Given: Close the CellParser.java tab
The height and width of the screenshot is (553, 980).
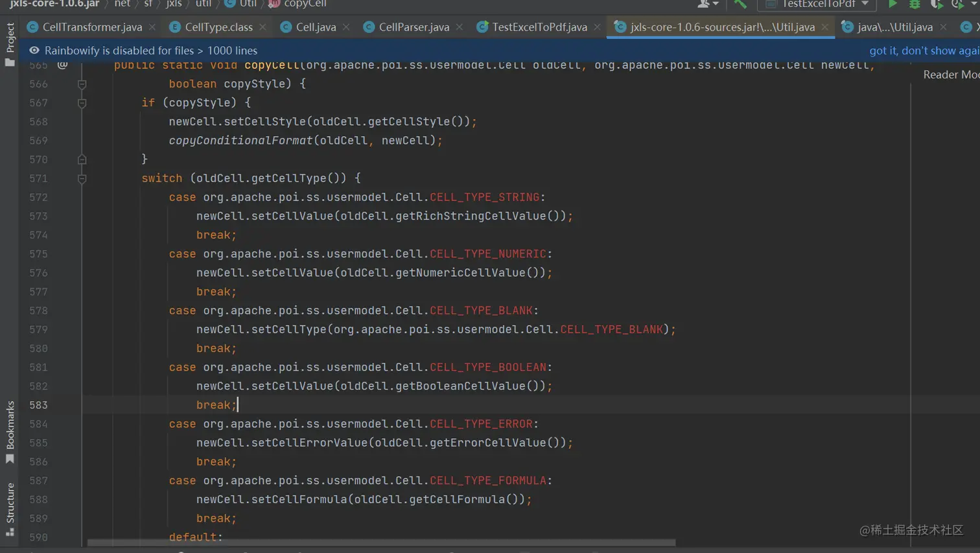Looking at the screenshot, I should coord(460,27).
